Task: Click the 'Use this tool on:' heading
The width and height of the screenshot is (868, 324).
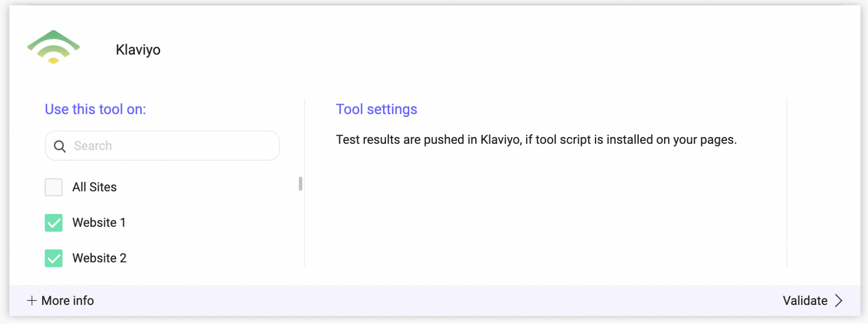Action: click(x=95, y=109)
